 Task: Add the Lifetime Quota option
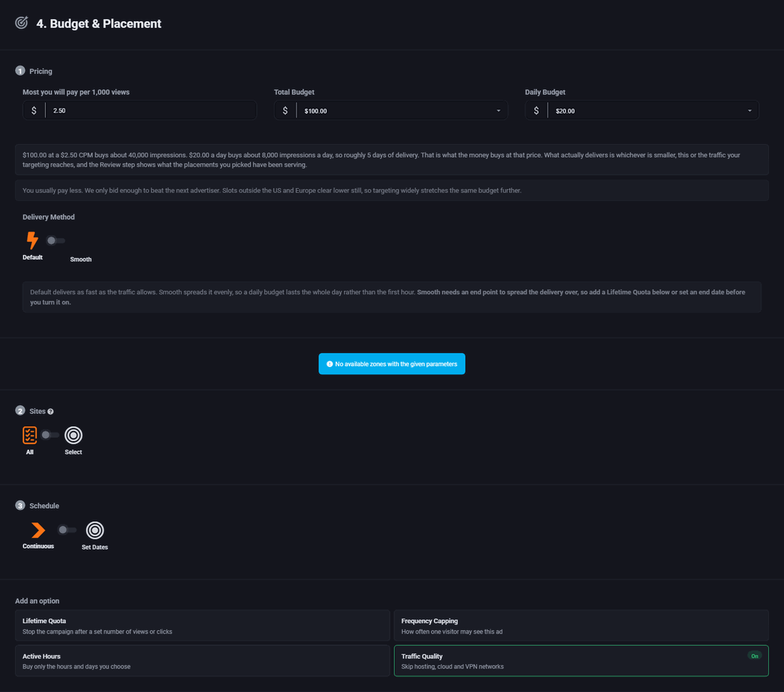click(202, 626)
